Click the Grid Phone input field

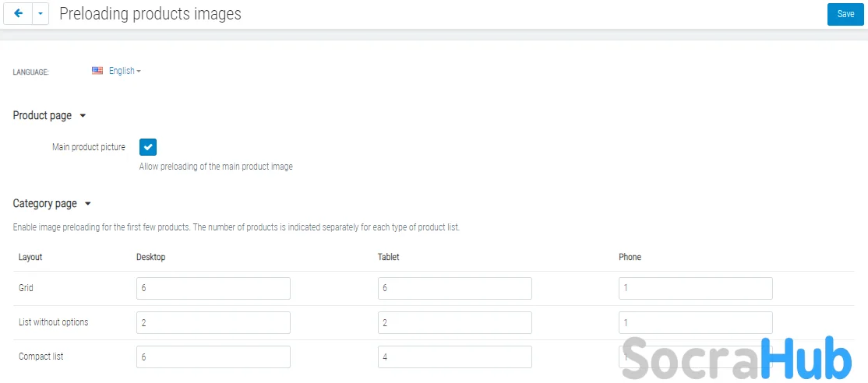coord(695,288)
